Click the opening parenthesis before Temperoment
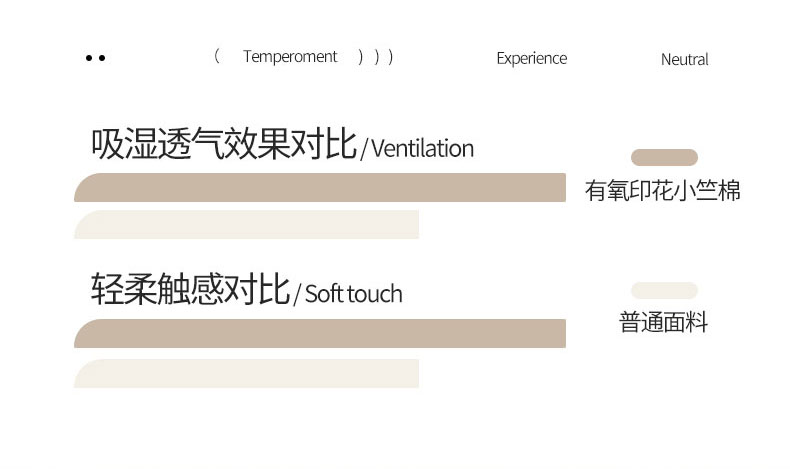 (217, 57)
